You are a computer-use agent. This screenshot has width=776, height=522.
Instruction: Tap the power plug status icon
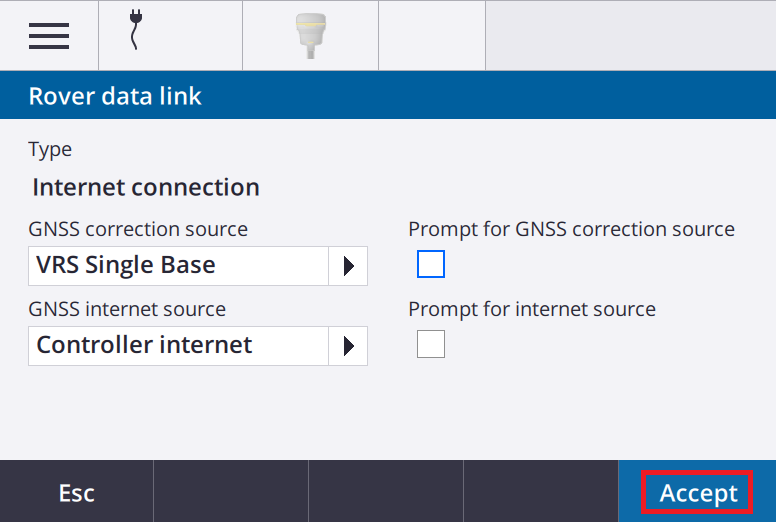click(135, 30)
